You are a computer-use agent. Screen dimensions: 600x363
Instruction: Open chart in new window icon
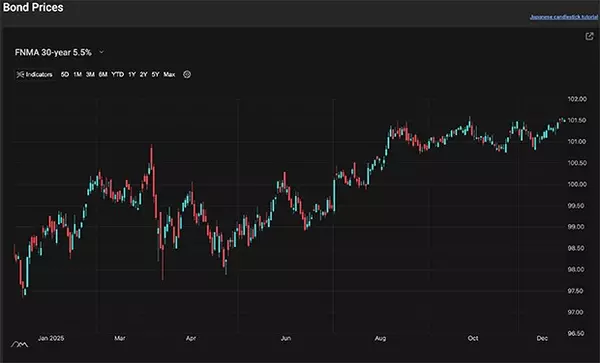[x=589, y=36]
